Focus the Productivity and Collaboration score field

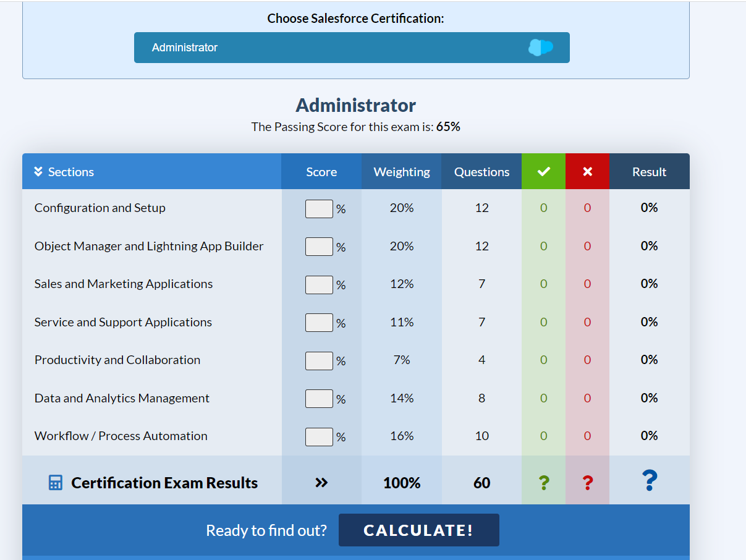point(319,361)
